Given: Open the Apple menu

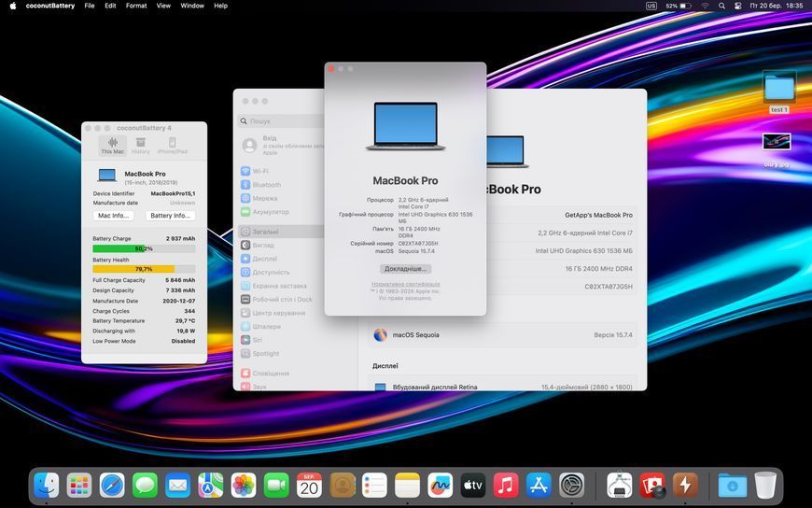Looking at the screenshot, I should tap(12, 6).
